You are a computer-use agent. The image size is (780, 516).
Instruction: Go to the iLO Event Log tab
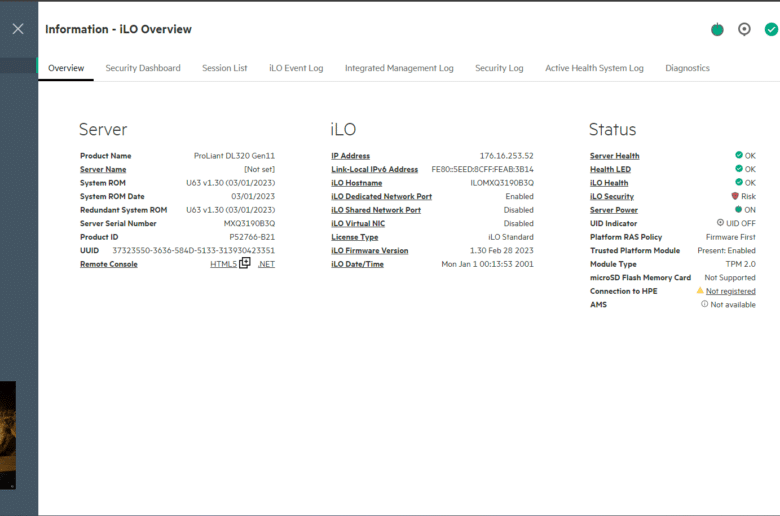point(296,68)
